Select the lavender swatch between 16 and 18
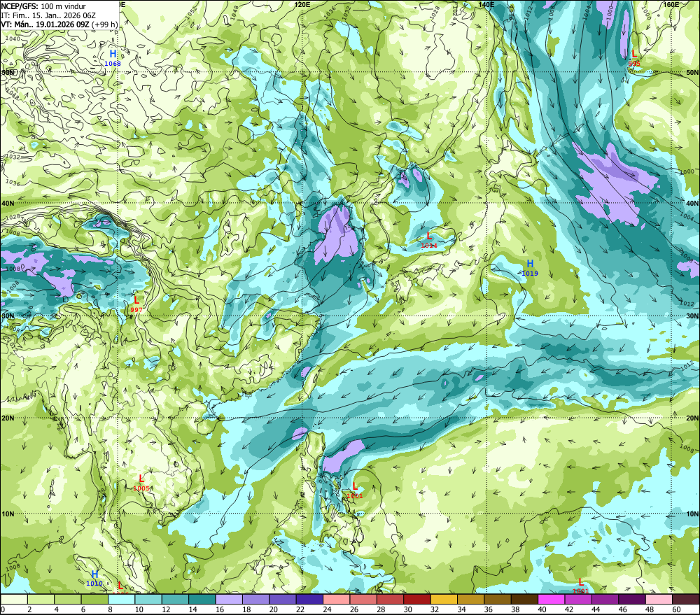Viewport: 700px width, 615px height. 229,599
